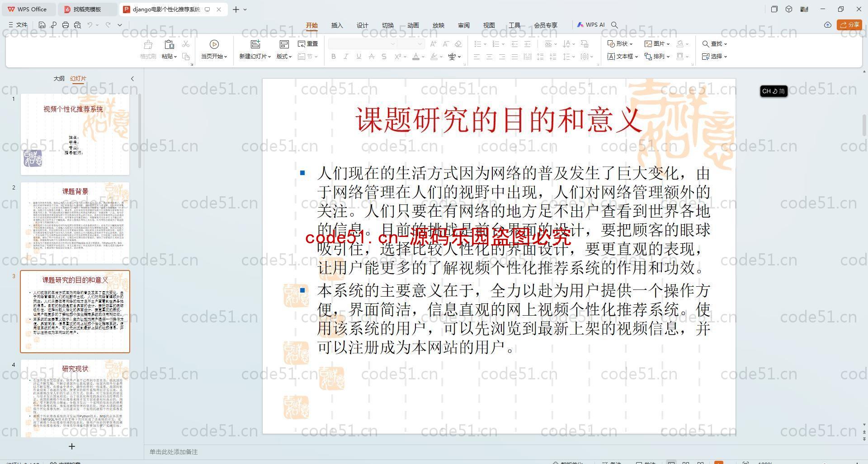Align text left

[476, 57]
